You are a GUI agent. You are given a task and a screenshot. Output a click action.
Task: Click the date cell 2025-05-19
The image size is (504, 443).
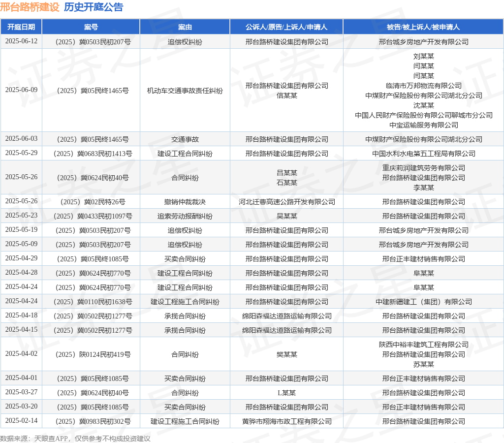[21, 229]
